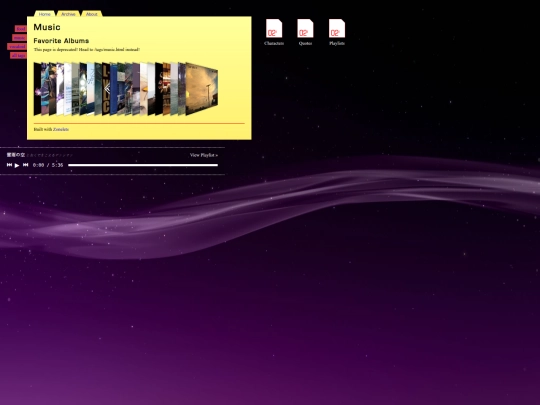Viewport: 540px width, 405px height.
Task: Seek along the audio progress bar
Action: tap(143, 165)
